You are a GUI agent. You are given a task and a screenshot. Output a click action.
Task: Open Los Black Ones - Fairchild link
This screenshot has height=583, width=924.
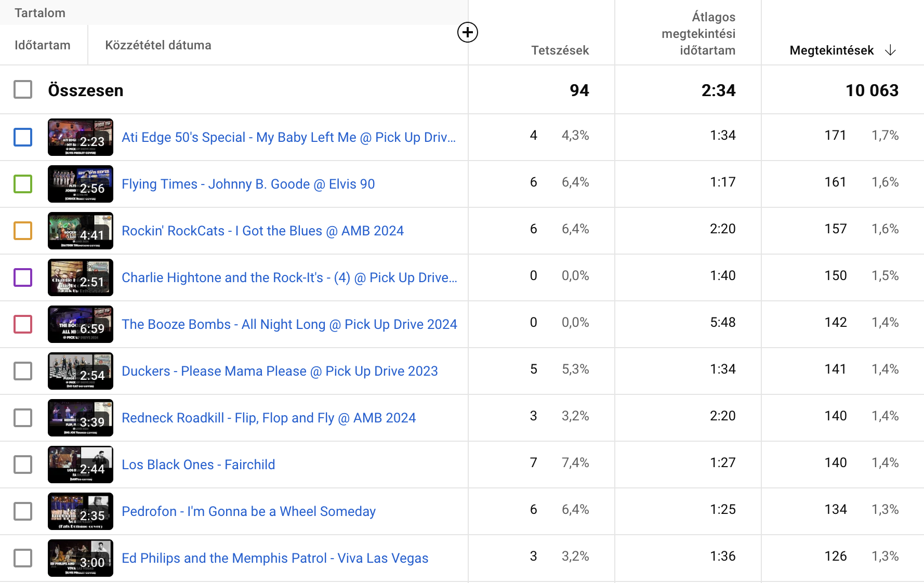tap(198, 465)
